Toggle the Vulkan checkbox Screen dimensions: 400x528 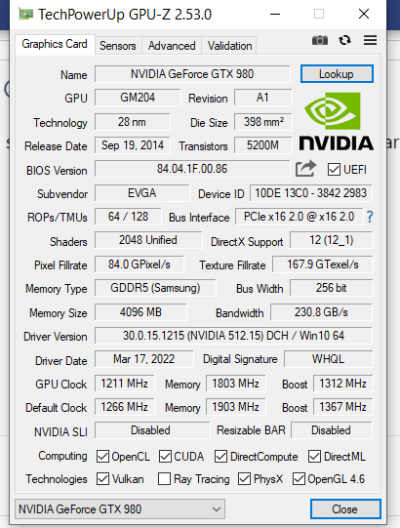pos(102,479)
